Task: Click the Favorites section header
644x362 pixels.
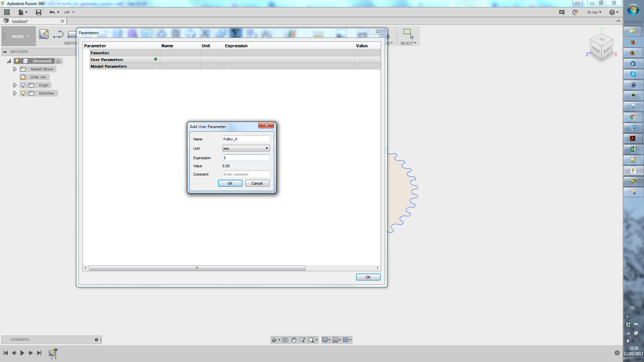Action: coord(100,53)
